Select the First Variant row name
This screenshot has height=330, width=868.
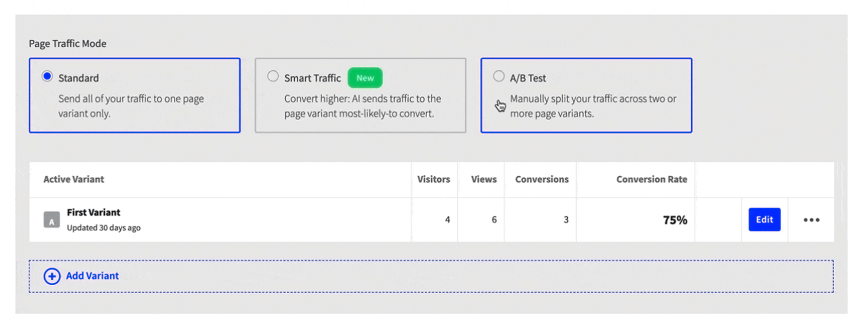point(94,213)
